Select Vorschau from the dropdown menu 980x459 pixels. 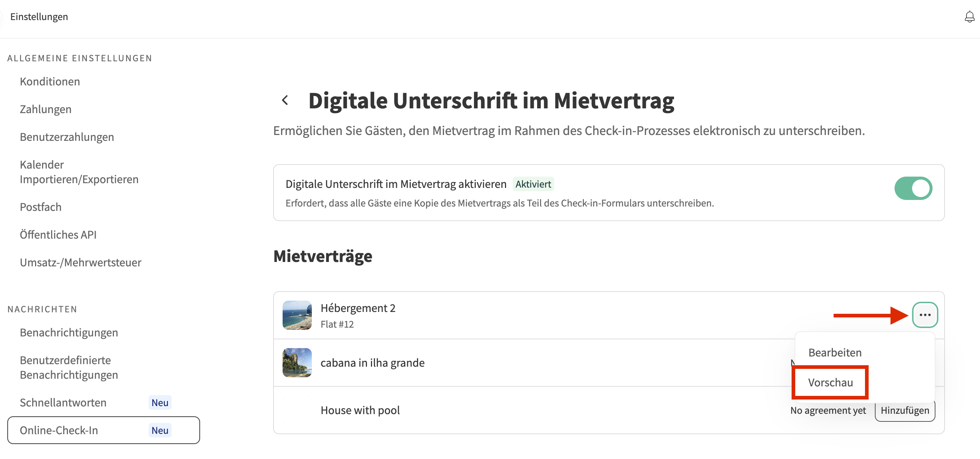[x=830, y=382]
